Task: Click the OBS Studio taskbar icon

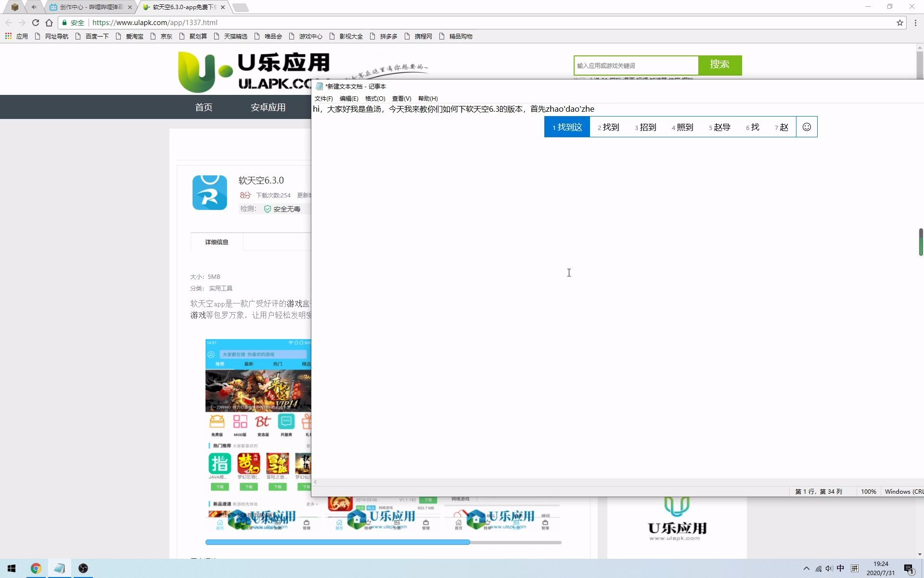Action: point(83,568)
